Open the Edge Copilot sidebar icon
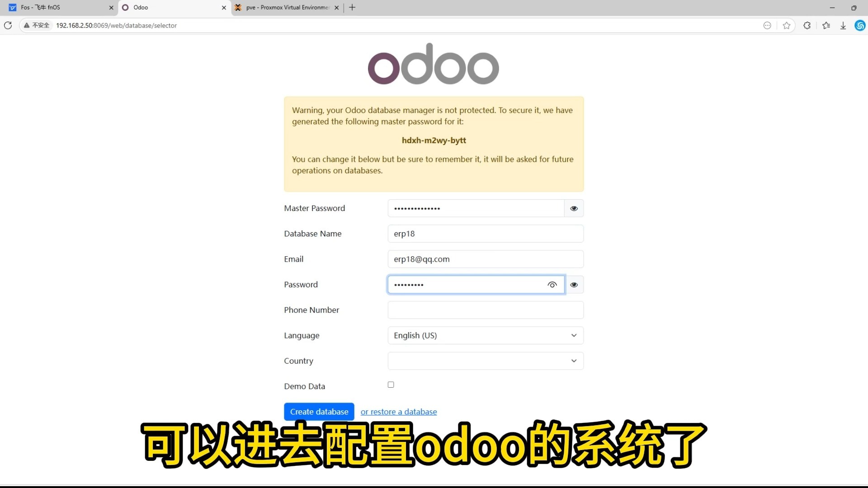Viewport: 868px width, 488px height. click(x=860, y=25)
